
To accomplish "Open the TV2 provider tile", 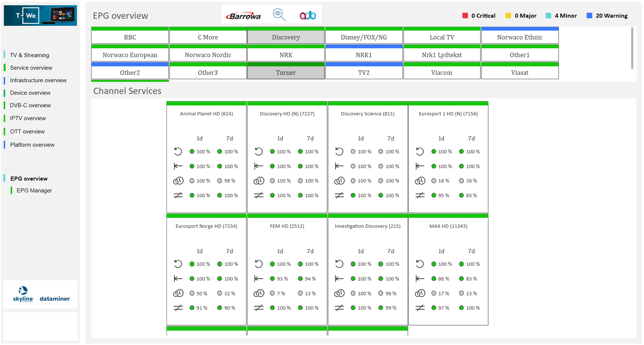I will [364, 71].
